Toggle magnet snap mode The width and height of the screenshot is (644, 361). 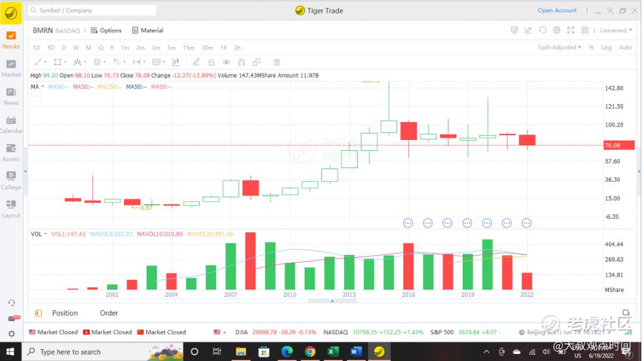[x=241, y=62]
